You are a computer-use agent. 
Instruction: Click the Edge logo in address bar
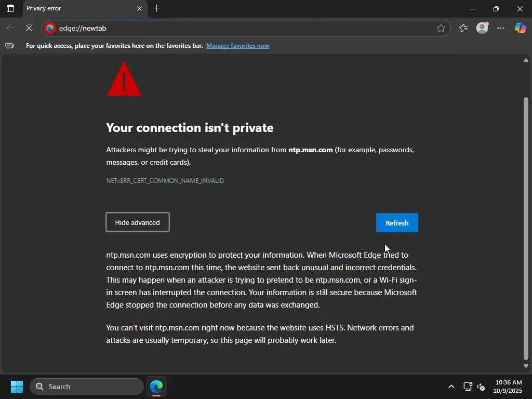(x=50, y=28)
